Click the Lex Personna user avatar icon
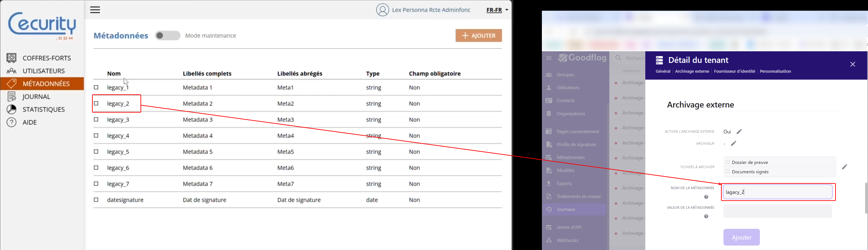The height and width of the screenshot is (250, 868). point(382,10)
